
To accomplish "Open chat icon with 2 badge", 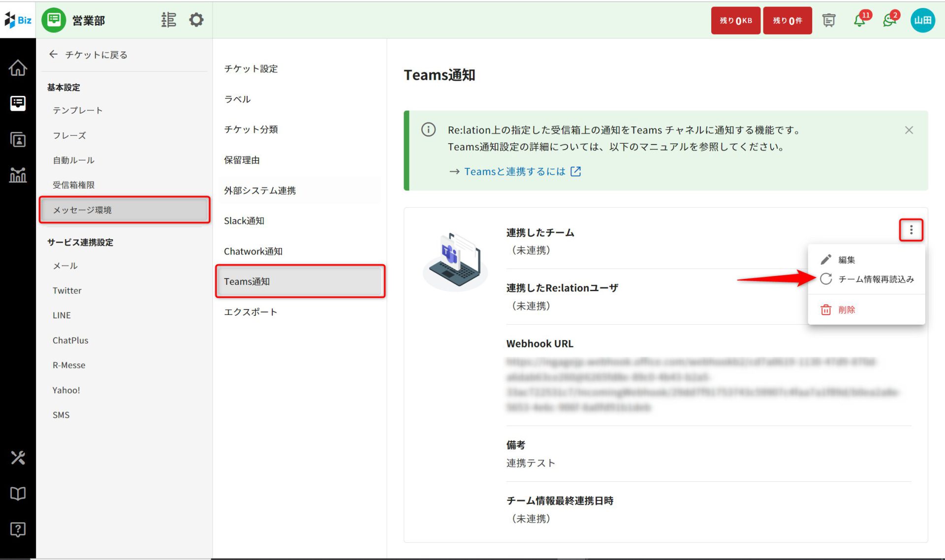I will pos(890,20).
